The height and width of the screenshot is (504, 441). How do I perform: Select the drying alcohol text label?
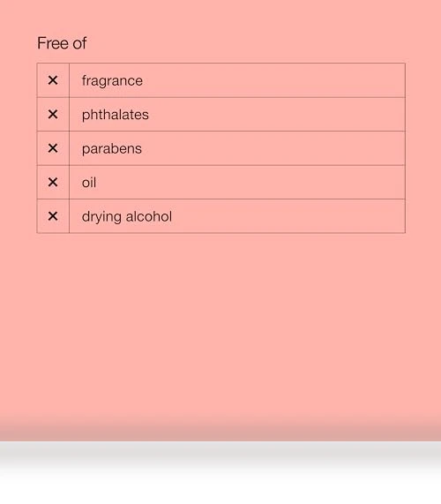[x=127, y=216]
